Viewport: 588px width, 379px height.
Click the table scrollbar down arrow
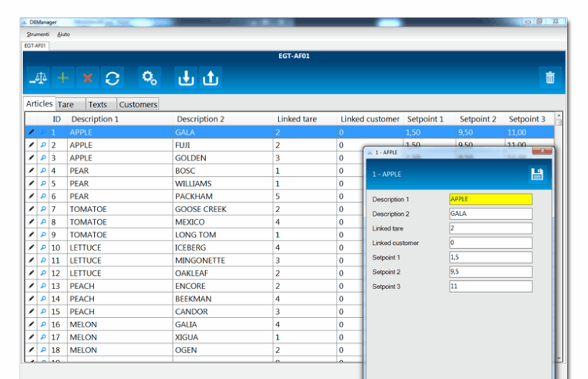(x=559, y=359)
